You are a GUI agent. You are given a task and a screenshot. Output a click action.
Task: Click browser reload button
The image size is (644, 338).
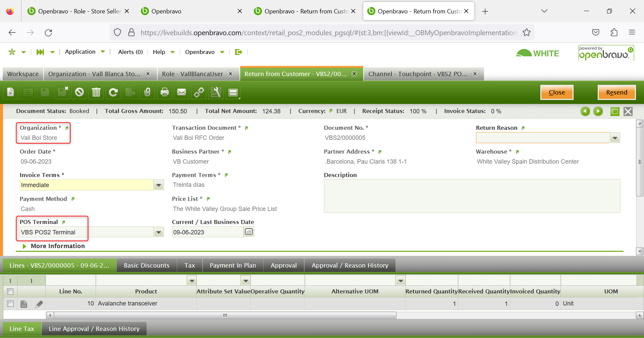coord(48,33)
